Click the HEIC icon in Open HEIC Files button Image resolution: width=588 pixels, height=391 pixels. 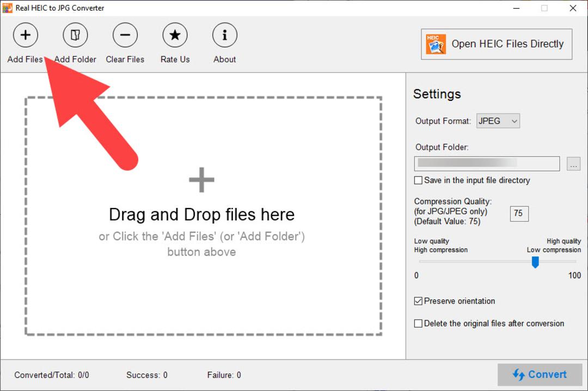point(436,44)
